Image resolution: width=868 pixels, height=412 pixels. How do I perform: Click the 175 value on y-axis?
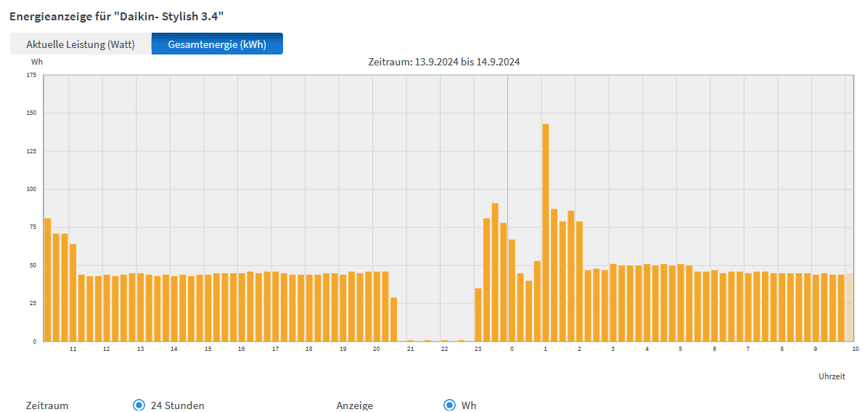click(x=31, y=76)
